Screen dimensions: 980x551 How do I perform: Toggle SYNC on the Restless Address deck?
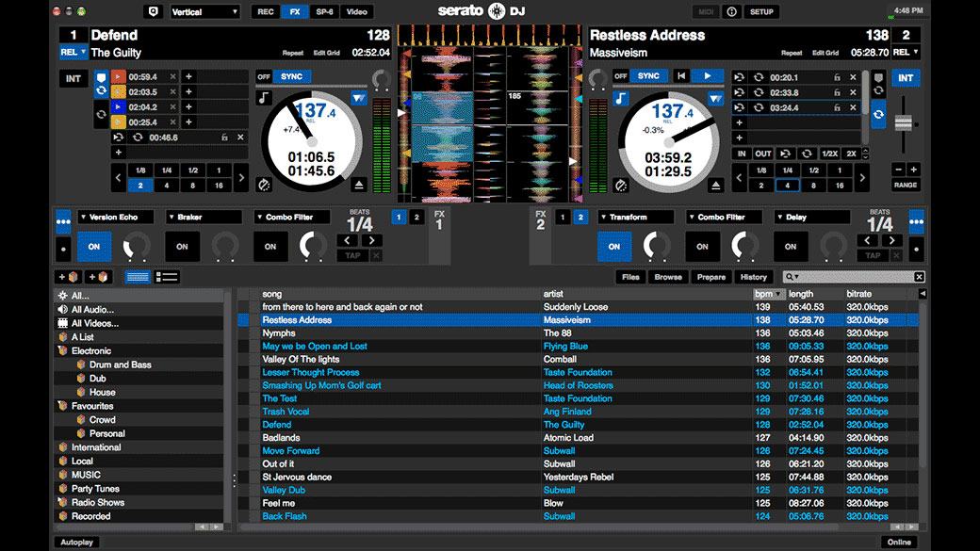[x=648, y=76]
